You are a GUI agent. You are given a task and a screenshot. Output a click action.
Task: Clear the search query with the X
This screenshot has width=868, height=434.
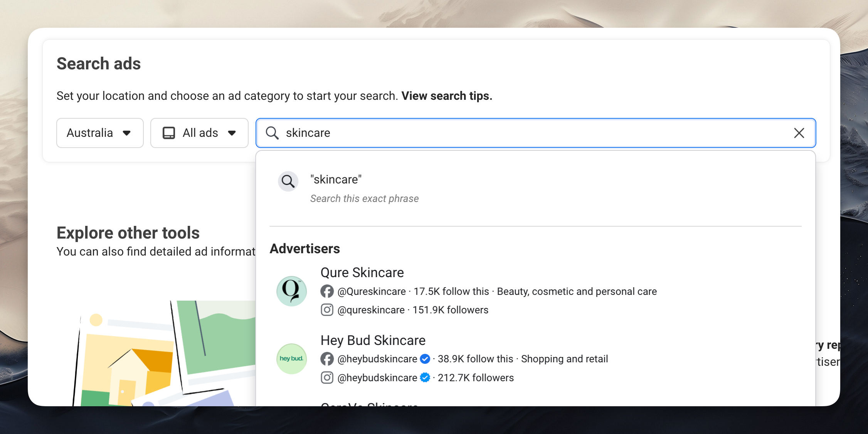pyautogui.click(x=799, y=133)
